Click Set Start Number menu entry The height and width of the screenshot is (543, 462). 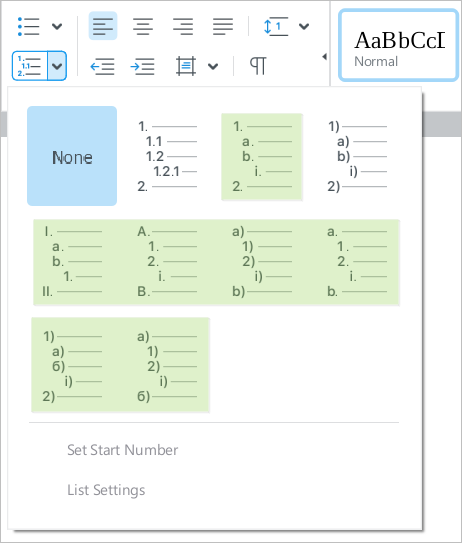[x=123, y=450]
